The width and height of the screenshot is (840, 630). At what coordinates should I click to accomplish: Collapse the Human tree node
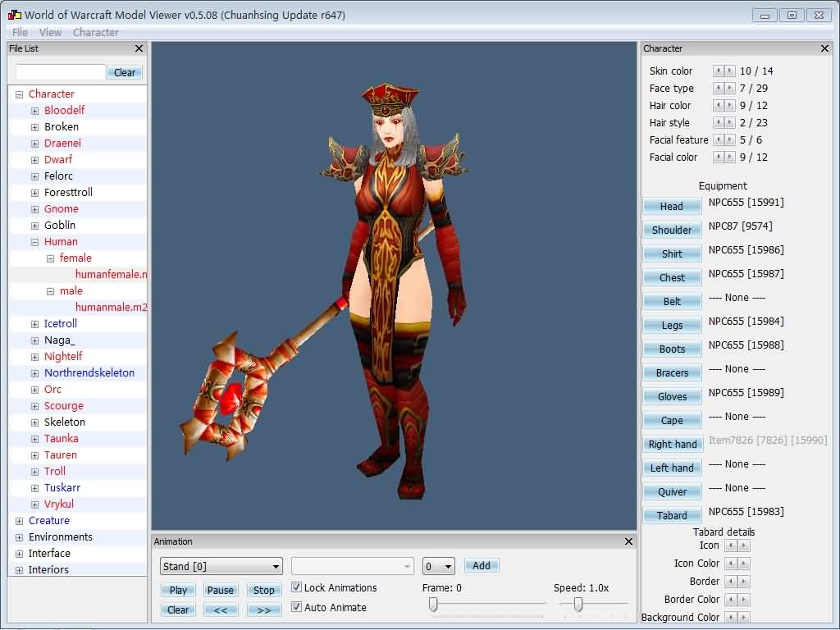[x=34, y=242]
